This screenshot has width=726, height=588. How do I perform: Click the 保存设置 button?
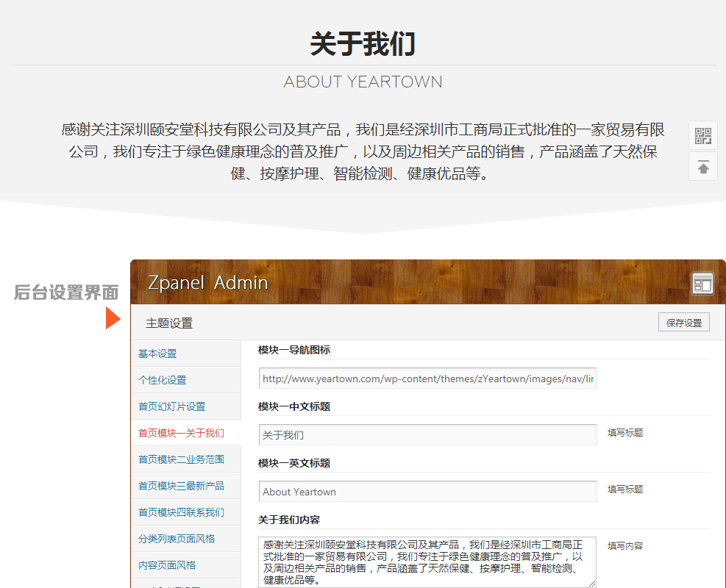[684, 323]
